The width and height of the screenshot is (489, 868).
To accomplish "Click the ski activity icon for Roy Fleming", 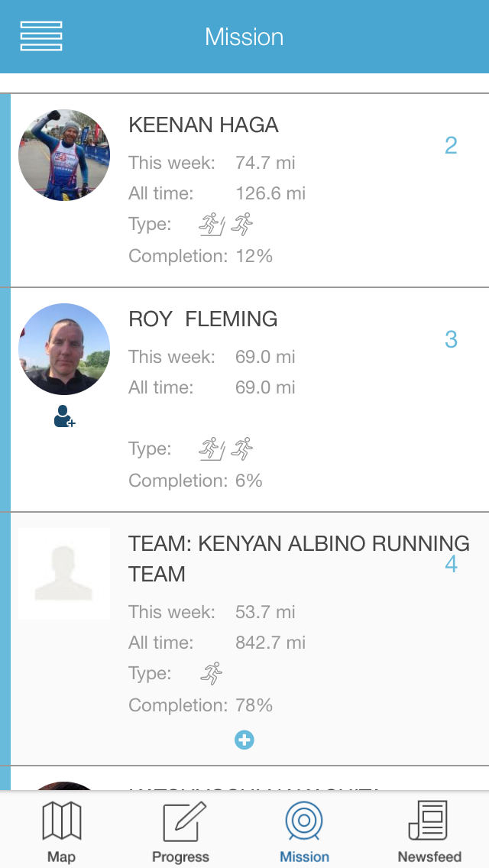I will tap(212, 449).
